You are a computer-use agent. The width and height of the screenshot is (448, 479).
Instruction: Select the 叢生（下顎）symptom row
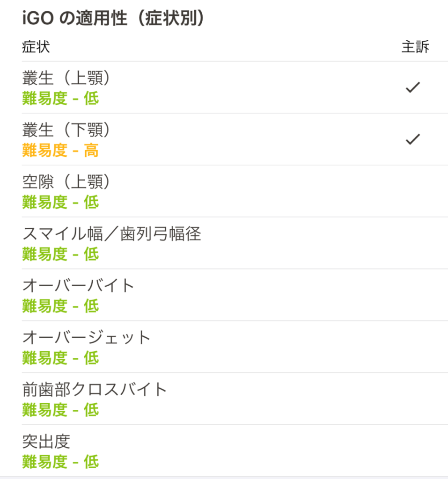pyautogui.click(x=235, y=139)
